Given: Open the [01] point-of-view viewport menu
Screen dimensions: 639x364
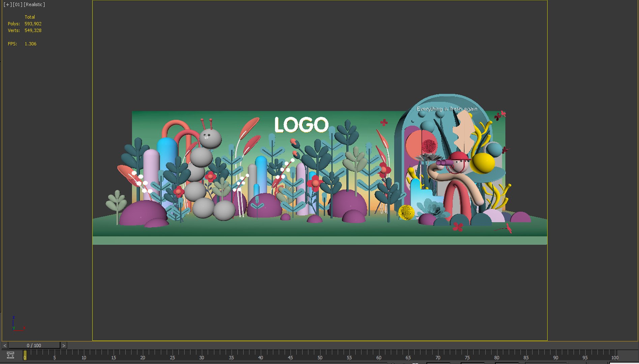Looking at the screenshot, I should click(17, 4).
